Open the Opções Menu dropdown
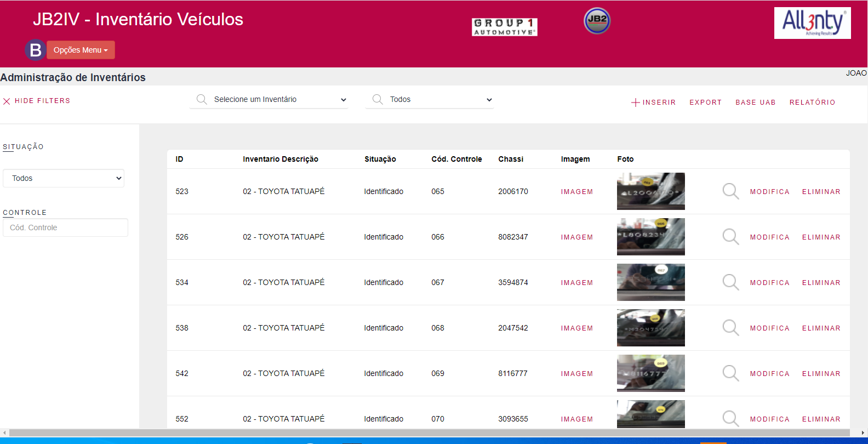868x444 pixels. 81,50
